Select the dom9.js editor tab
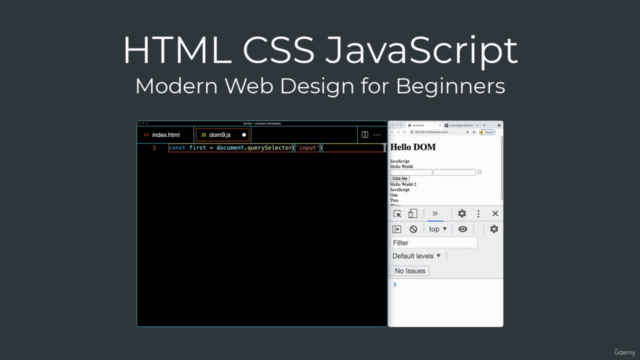This screenshot has height=360, width=640. coord(222,135)
